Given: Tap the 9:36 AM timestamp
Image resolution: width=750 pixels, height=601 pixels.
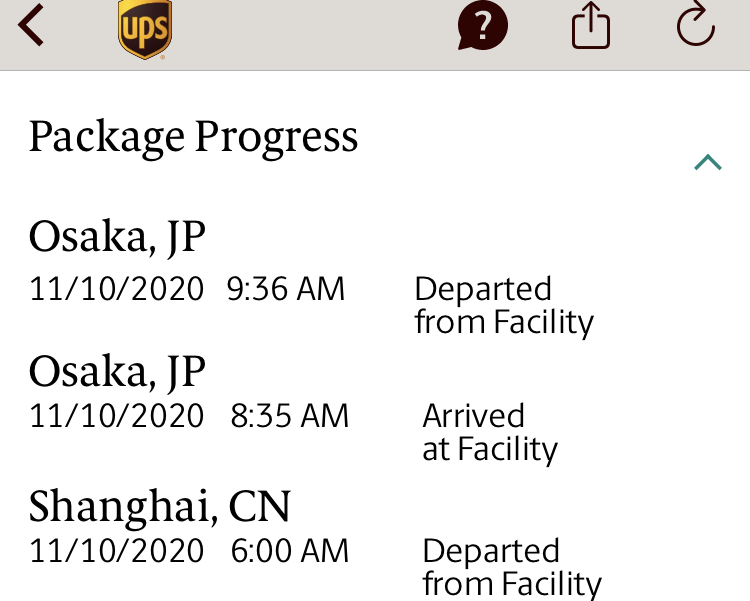Looking at the screenshot, I should point(286,289).
